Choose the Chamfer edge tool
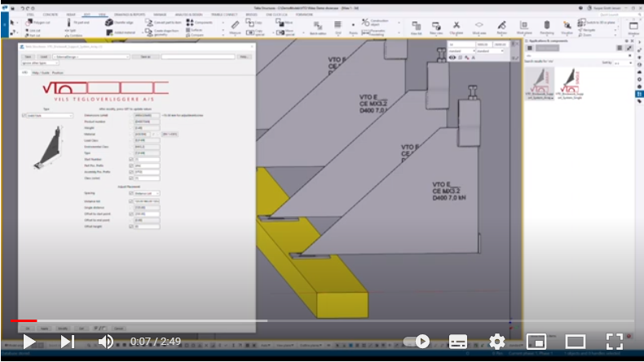The width and height of the screenshot is (644, 362). (x=120, y=22)
